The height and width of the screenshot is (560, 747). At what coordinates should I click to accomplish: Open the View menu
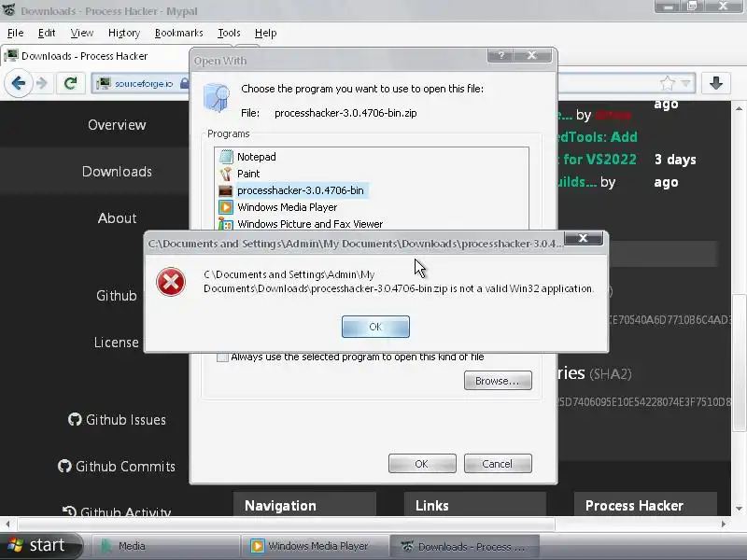[x=82, y=33]
